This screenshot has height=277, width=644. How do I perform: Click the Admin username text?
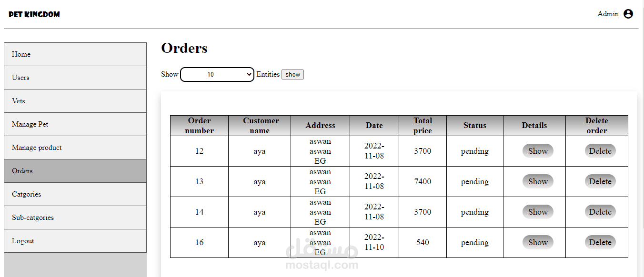pyautogui.click(x=608, y=14)
